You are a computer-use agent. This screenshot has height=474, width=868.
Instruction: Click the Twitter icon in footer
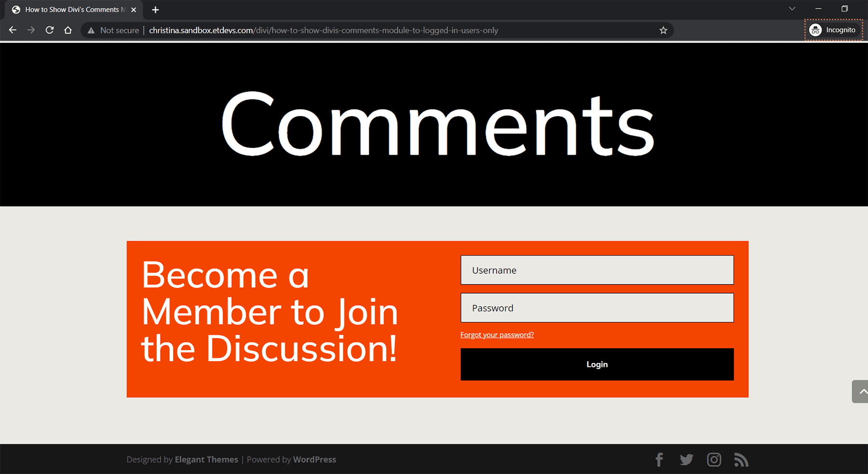coord(686,459)
